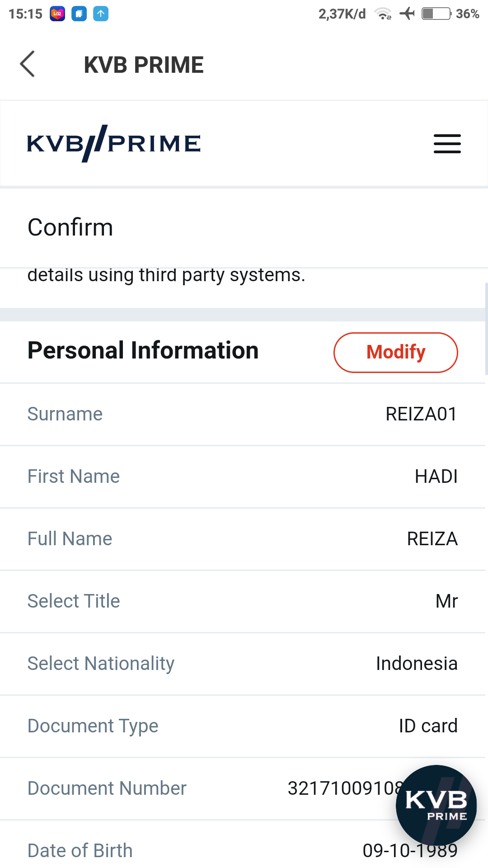Viewport: 488px width, 868px height.
Task: Tap the back arrow icon
Action: click(x=28, y=64)
